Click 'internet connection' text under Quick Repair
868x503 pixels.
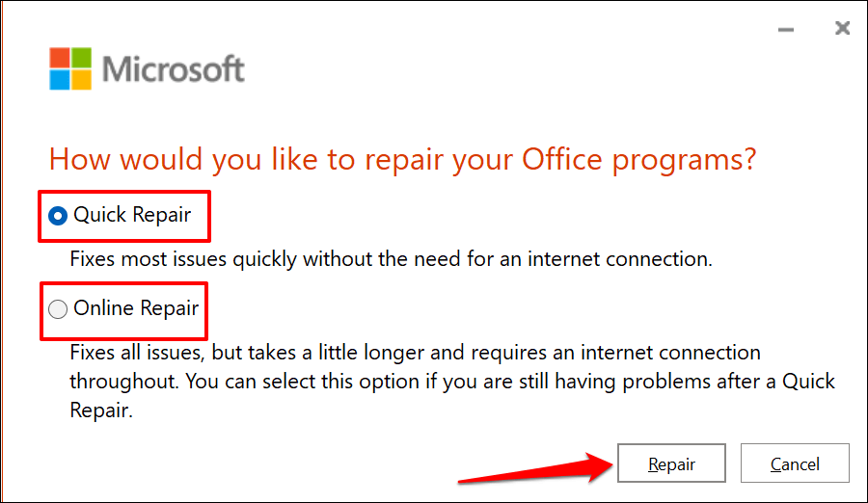pyautogui.click(x=627, y=259)
